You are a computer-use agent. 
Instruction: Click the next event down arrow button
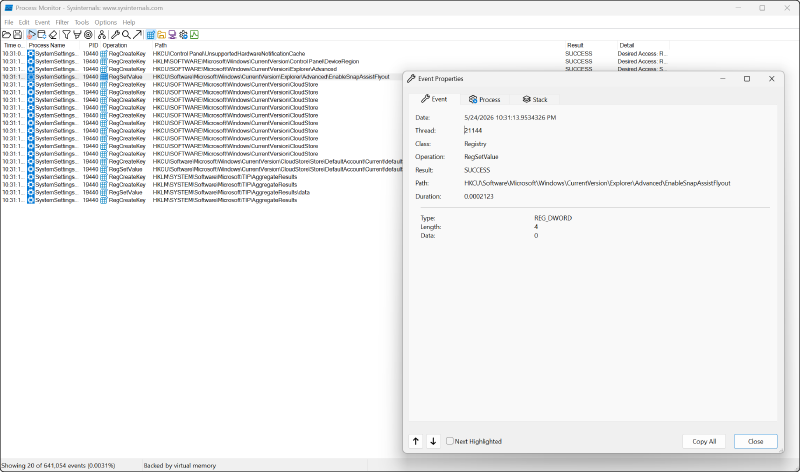433,441
